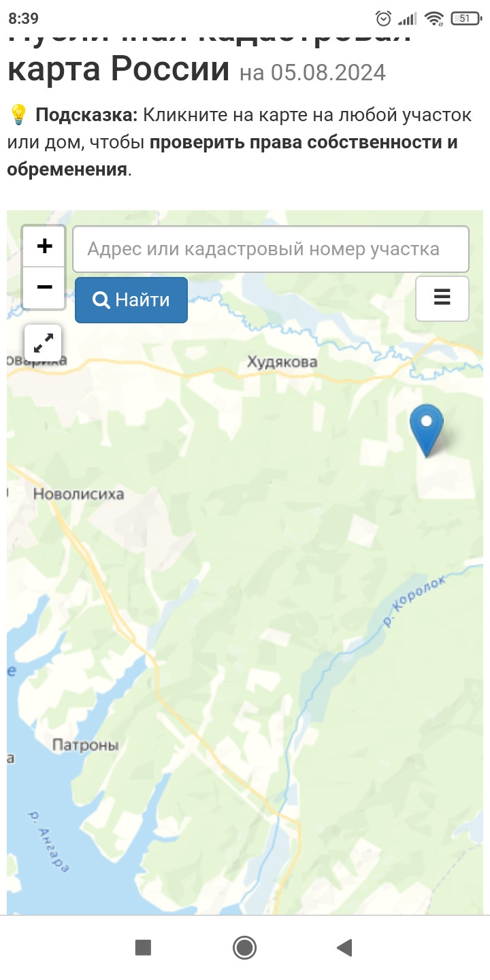Tap the Android back triangle button
This screenshot has width=490, height=980.
pyautogui.click(x=344, y=947)
